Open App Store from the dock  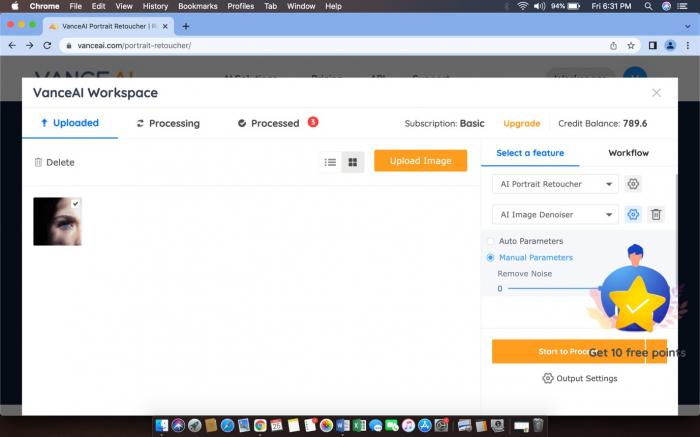coord(425,425)
